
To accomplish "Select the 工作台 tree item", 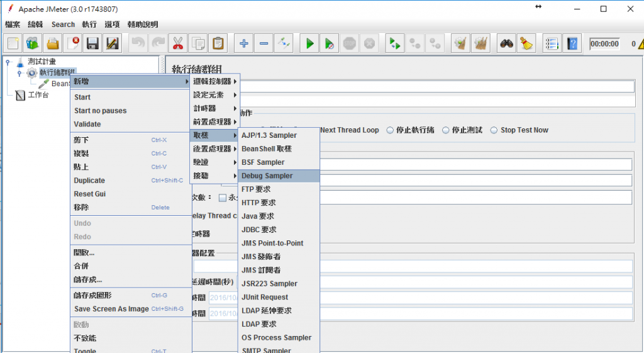I will (x=38, y=96).
